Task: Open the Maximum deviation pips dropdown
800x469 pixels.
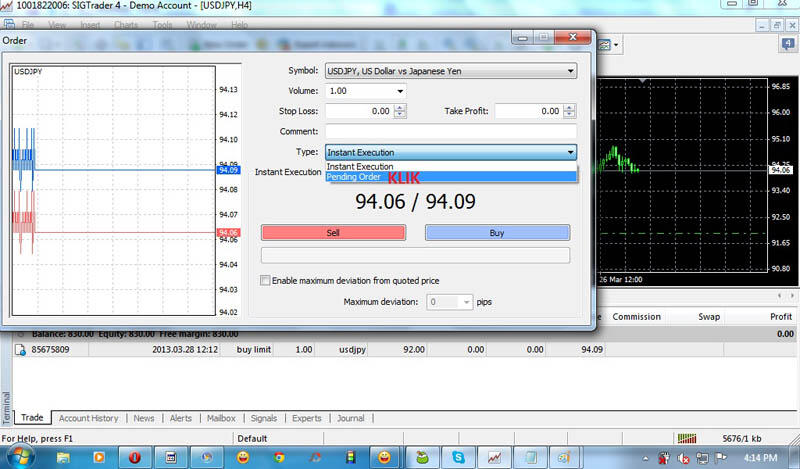Action: point(466,302)
